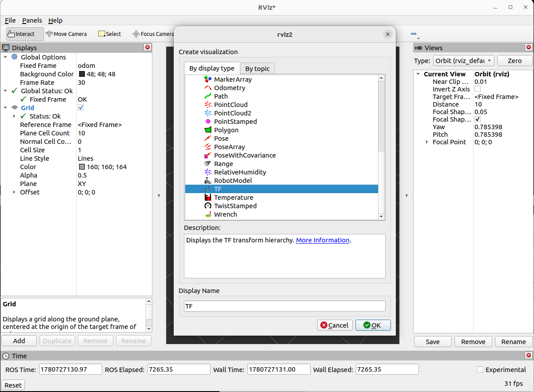
Task: Activate the Interact tool
Action: click(x=25, y=34)
